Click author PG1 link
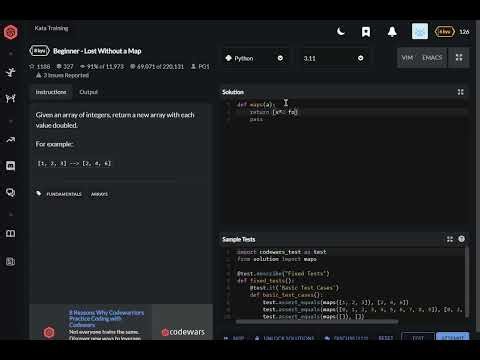 [200, 66]
